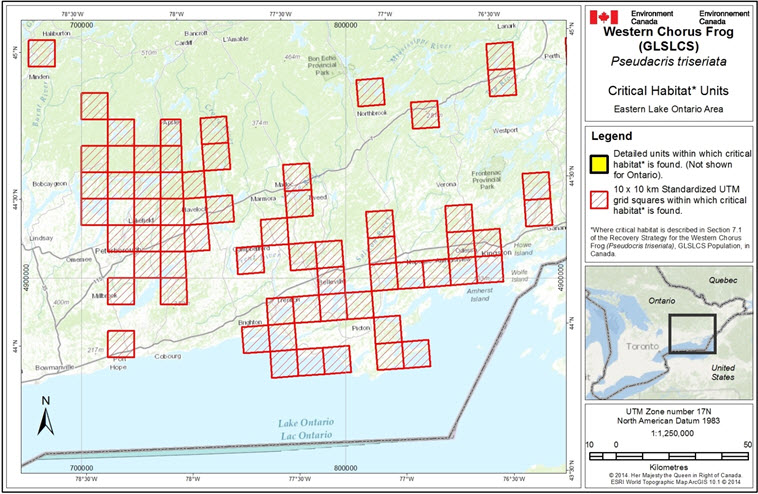
Task: Click the black extent rectangle in inset map
Action: pos(692,338)
